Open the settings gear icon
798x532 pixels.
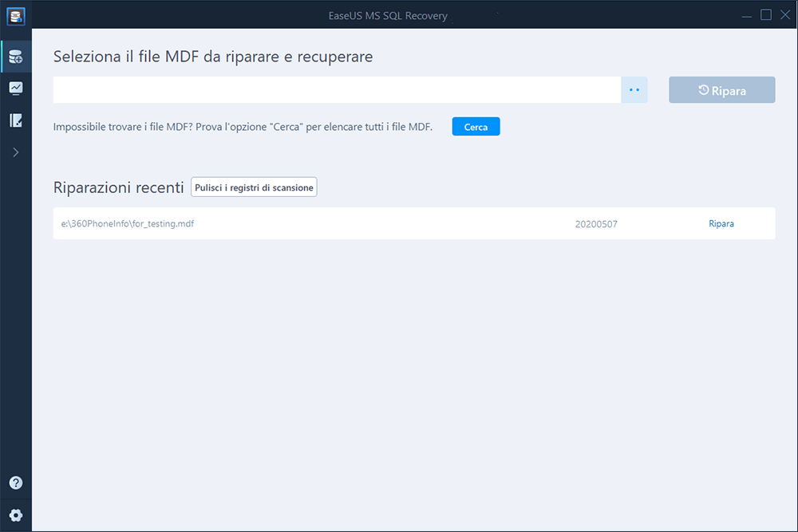pyautogui.click(x=16, y=515)
